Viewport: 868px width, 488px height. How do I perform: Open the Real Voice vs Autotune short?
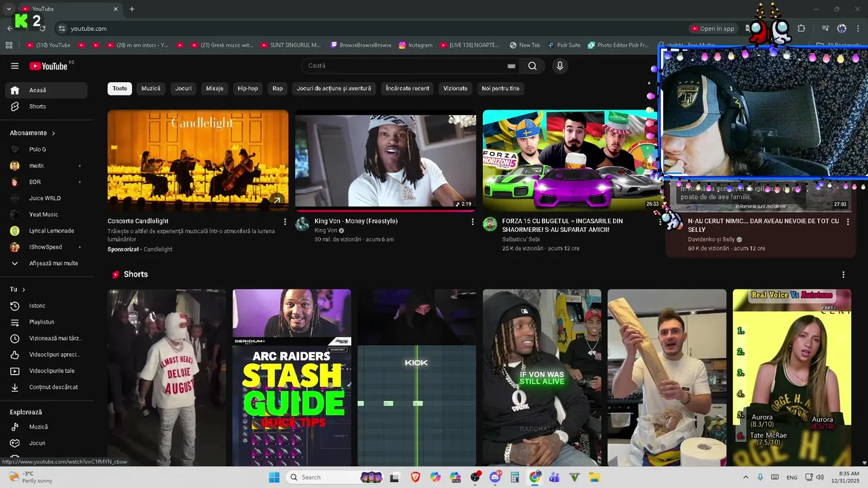pos(792,378)
